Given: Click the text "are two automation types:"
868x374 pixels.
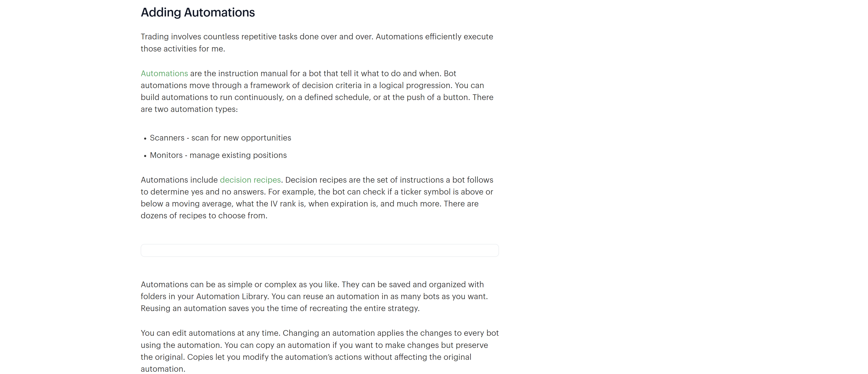Looking at the screenshot, I should click(x=189, y=109).
